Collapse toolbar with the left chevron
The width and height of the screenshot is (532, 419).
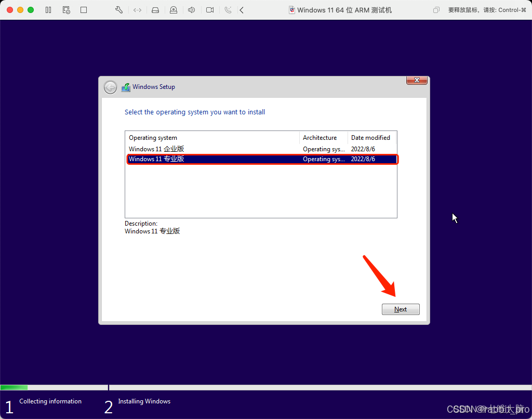pyautogui.click(x=242, y=10)
